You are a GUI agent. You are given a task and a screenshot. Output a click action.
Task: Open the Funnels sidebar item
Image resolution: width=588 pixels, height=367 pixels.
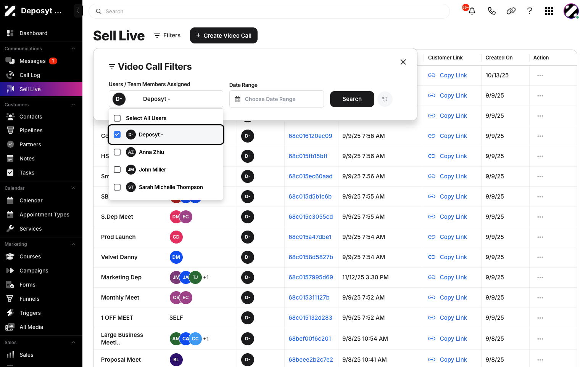tap(41, 299)
